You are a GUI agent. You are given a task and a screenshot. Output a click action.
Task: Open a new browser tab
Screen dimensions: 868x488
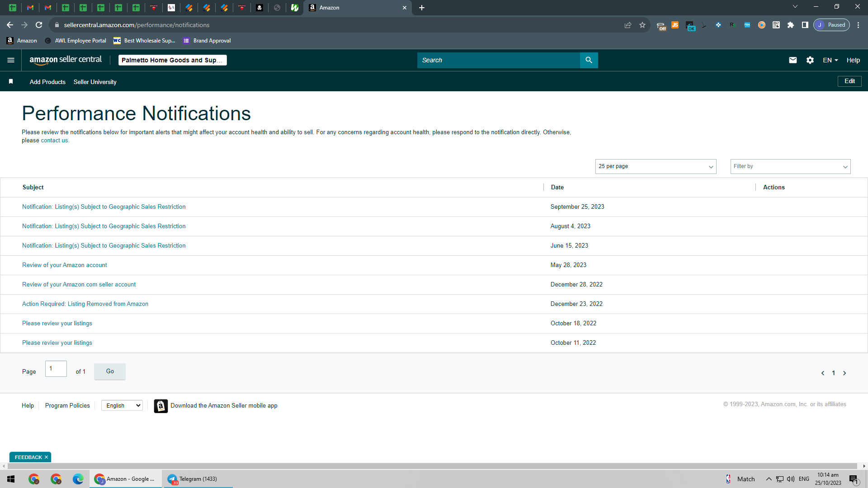(422, 8)
